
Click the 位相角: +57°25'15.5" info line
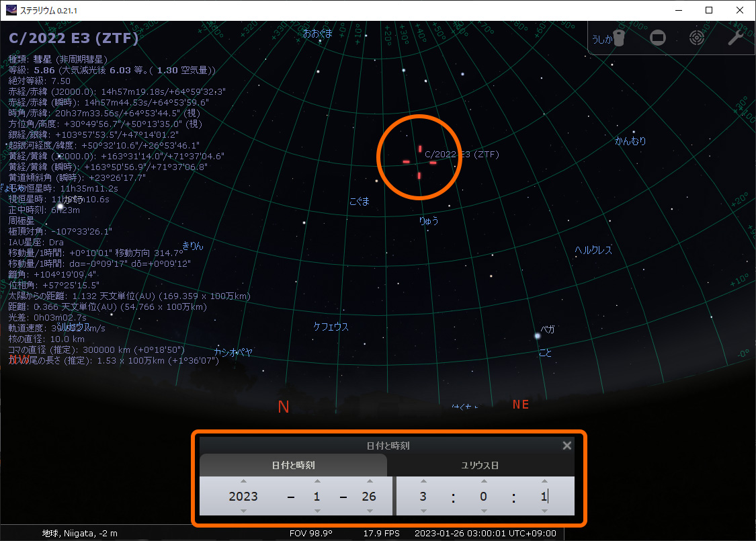click(x=54, y=285)
